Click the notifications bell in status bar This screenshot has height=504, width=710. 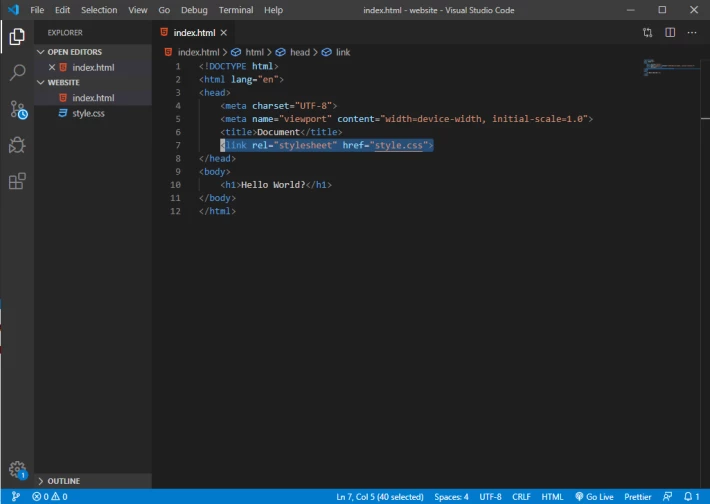tap(691, 497)
